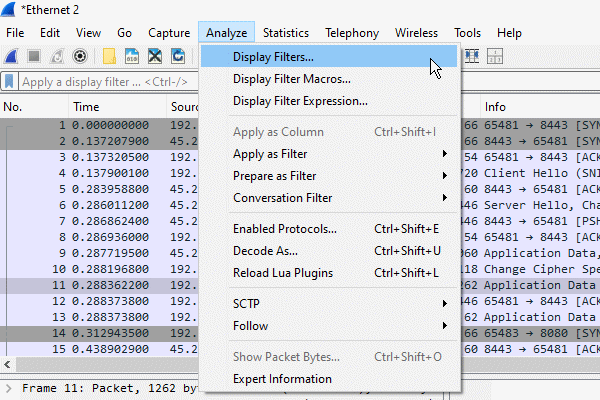Select packet 10 Change Cipher Spec row
Viewport: 600px width, 400px height.
[x=99, y=269]
